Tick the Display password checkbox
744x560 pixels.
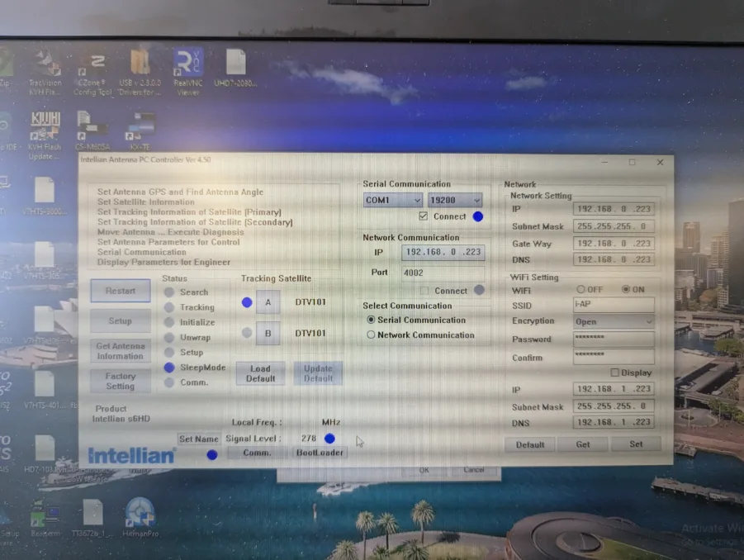[614, 373]
